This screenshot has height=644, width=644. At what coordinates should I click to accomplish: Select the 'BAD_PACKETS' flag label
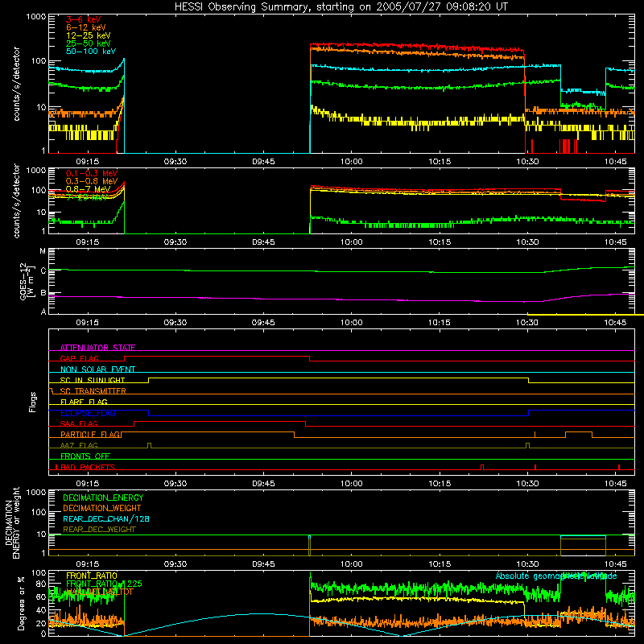(x=88, y=467)
